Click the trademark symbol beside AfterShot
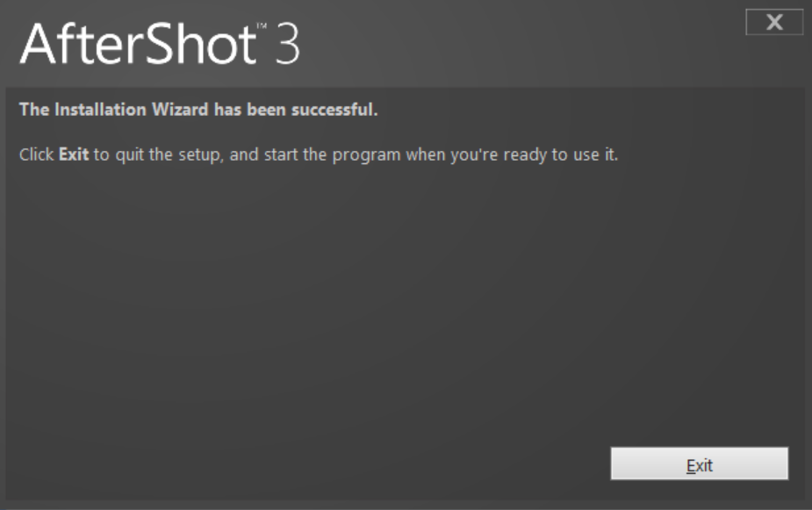Image resolution: width=812 pixels, height=510 pixels. pyautogui.click(x=262, y=25)
